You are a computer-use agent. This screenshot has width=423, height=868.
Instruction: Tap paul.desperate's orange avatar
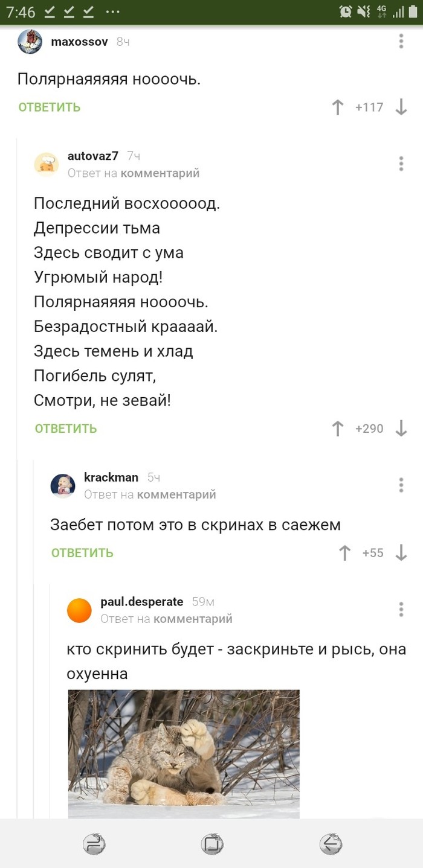[x=79, y=610]
